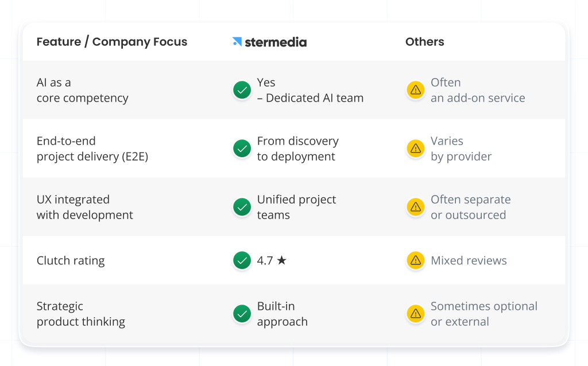
Task: Click the stermedia logo in the header
Action: click(x=269, y=42)
